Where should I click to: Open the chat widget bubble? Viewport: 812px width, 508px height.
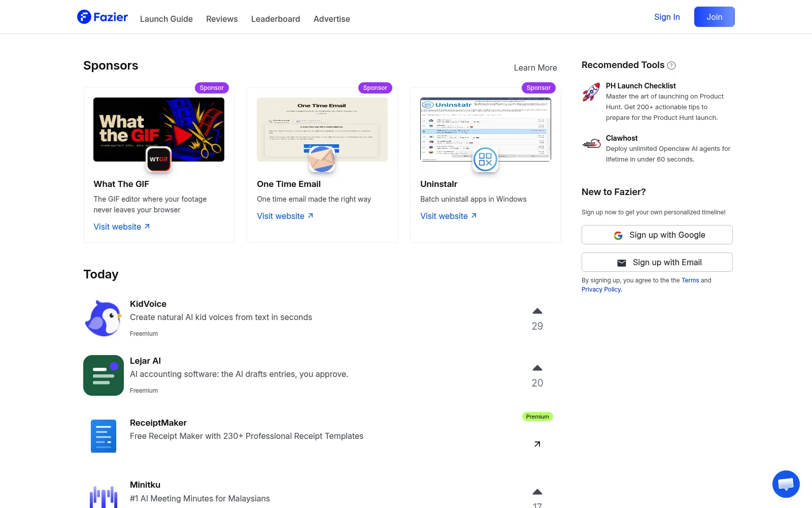click(786, 484)
